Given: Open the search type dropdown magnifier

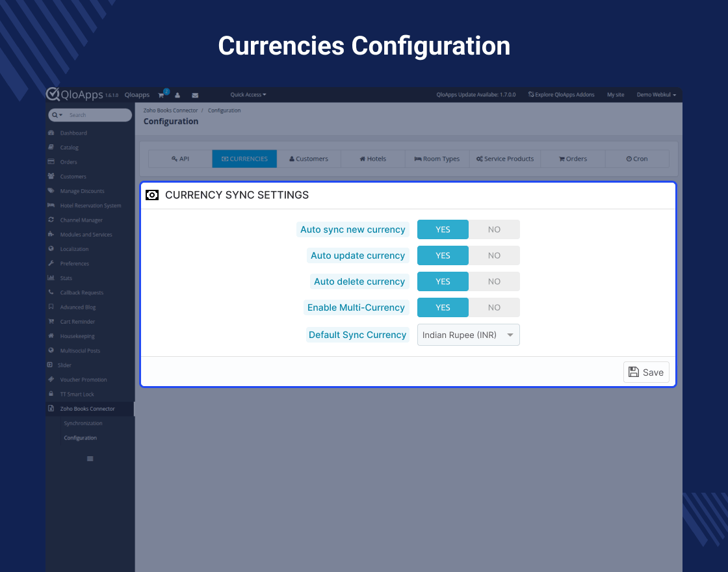Looking at the screenshot, I should pyautogui.click(x=57, y=114).
